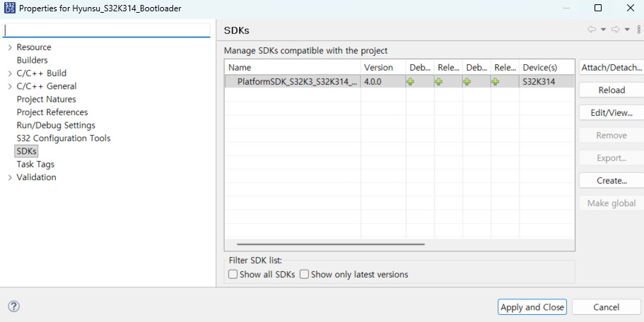
Task: Click the SDK table horizontal scrollbar
Action: click(x=331, y=244)
